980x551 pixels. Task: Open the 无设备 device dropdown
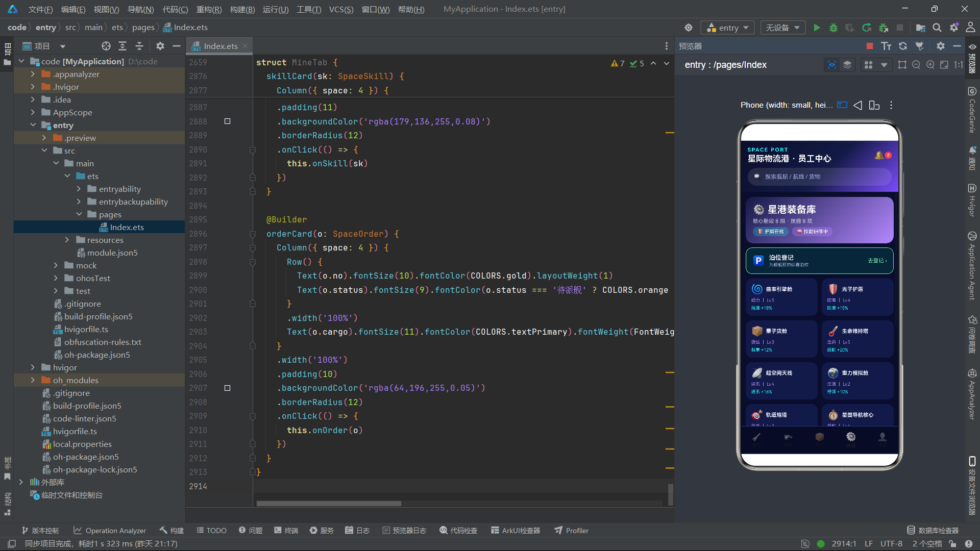click(782, 28)
